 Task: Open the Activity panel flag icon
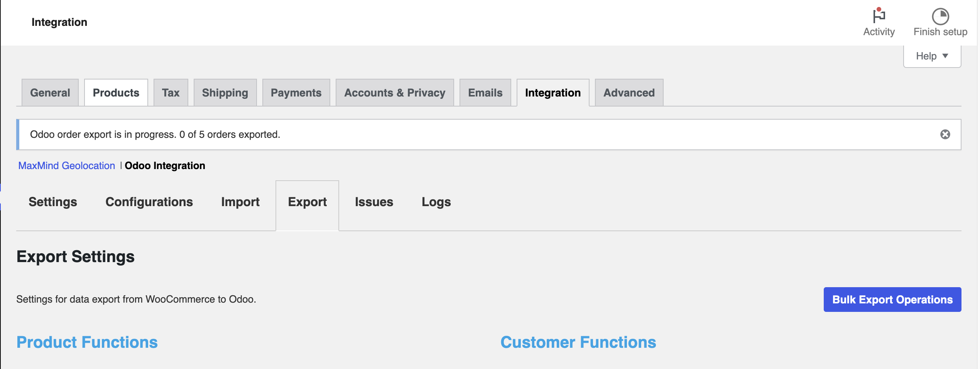879,17
